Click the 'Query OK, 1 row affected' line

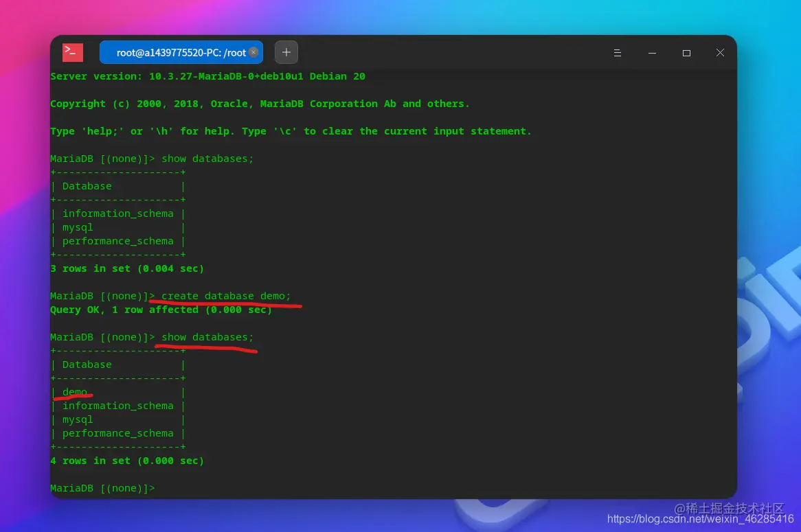pos(161,310)
